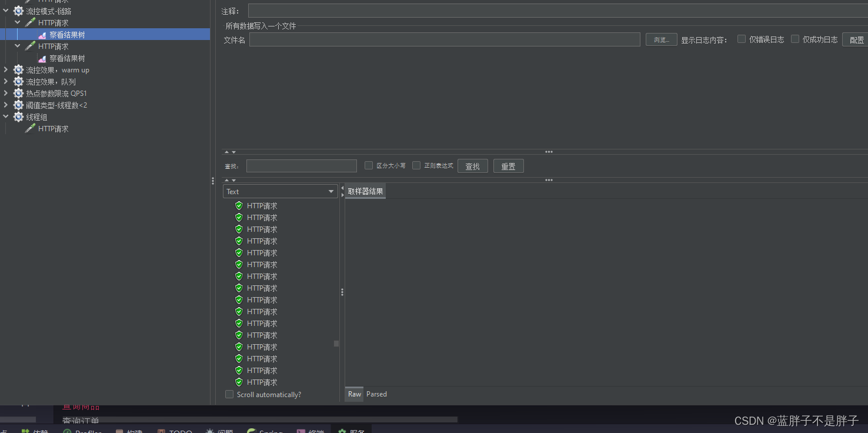The width and height of the screenshot is (868, 433).
Task: Click the green shield icon of the first HTTP请求 result
Action: point(239,205)
